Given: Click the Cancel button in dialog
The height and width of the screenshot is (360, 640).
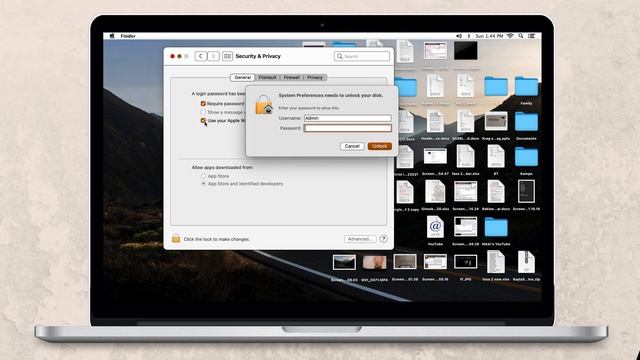Looking at the screenshot, I should [x=352, y=146].
